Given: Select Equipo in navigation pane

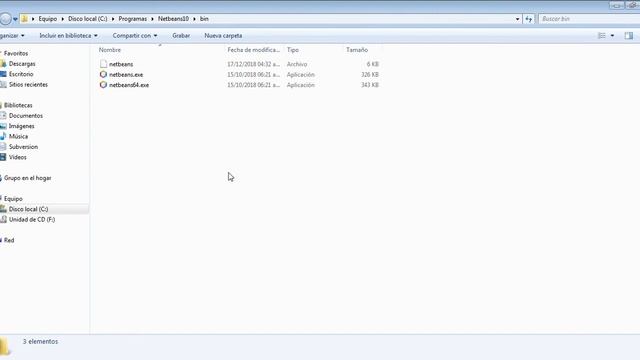Looking at the screenshot, I should tap(13, 199).
